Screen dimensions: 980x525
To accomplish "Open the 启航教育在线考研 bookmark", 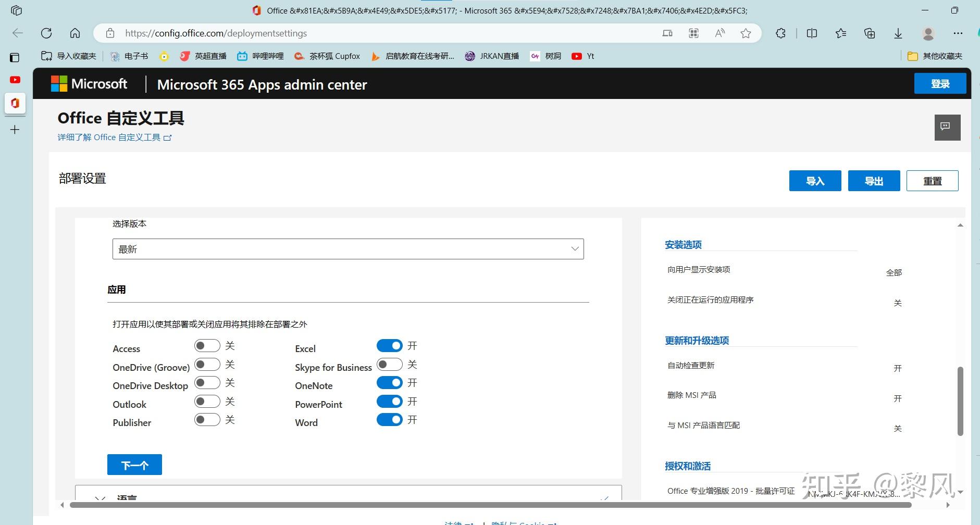I will pyautogui.click(x=412, y=56).
